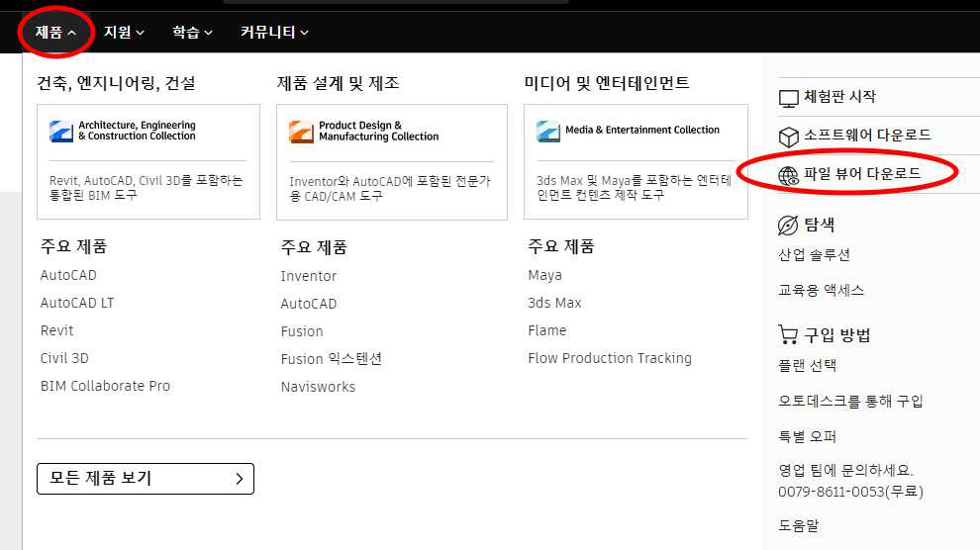Open 산업 솔루션 under 탐색

coord(814,255)
